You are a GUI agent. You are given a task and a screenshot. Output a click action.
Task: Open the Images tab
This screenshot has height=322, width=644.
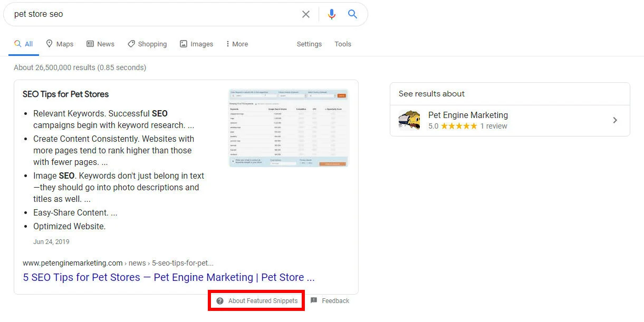pos(196,44)
